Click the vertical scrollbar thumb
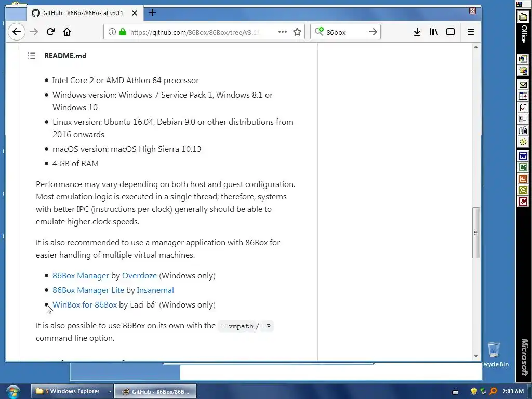 (476, 233)
